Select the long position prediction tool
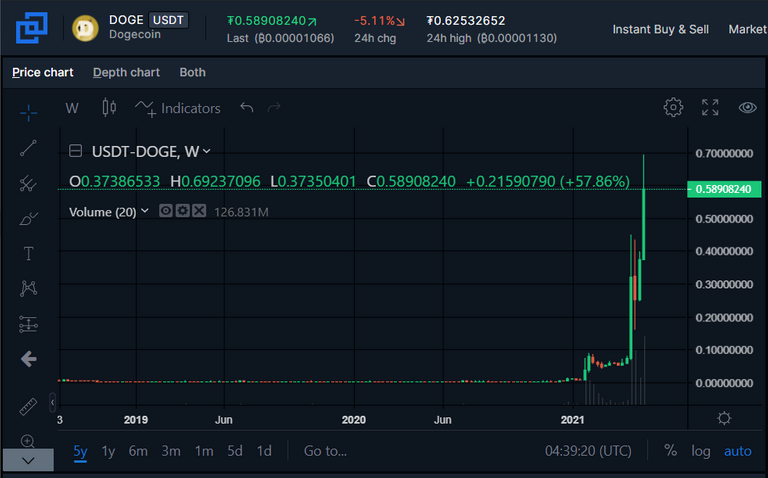 click(x=28, y=324)
